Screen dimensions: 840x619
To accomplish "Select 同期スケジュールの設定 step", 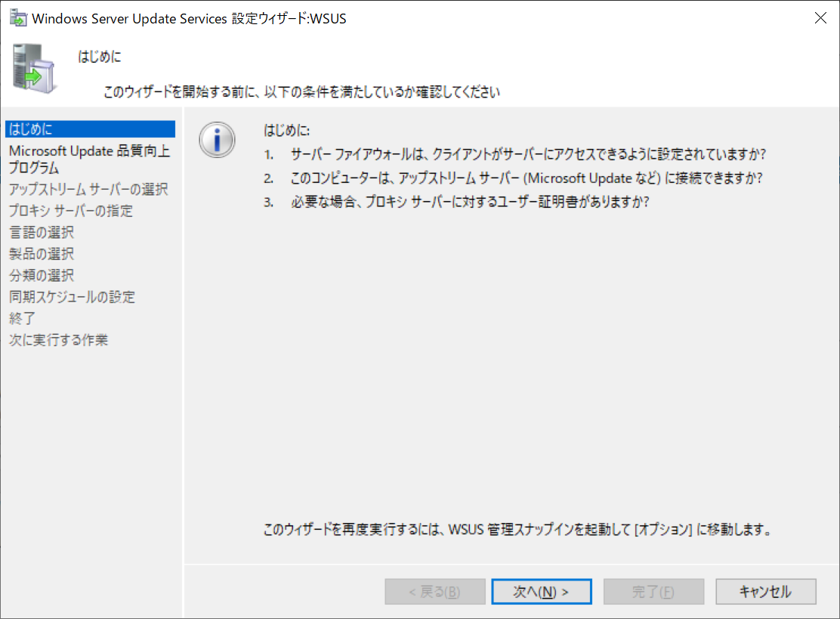I will click(72, 296).
